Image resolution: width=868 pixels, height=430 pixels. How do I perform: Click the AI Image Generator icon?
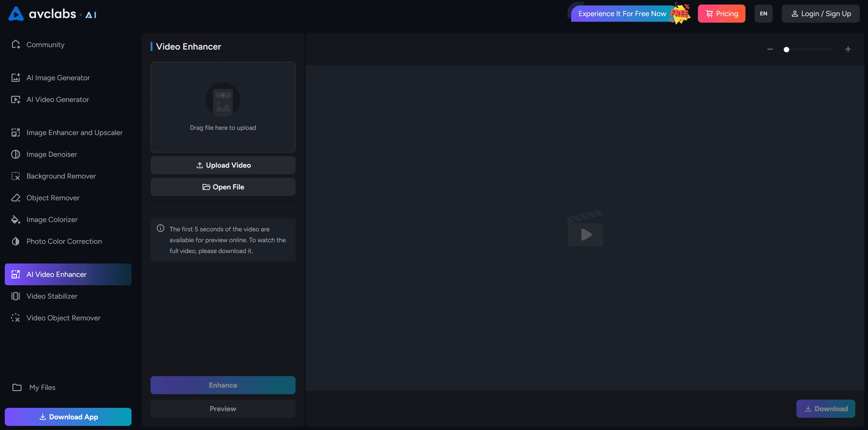pos(16,77)
